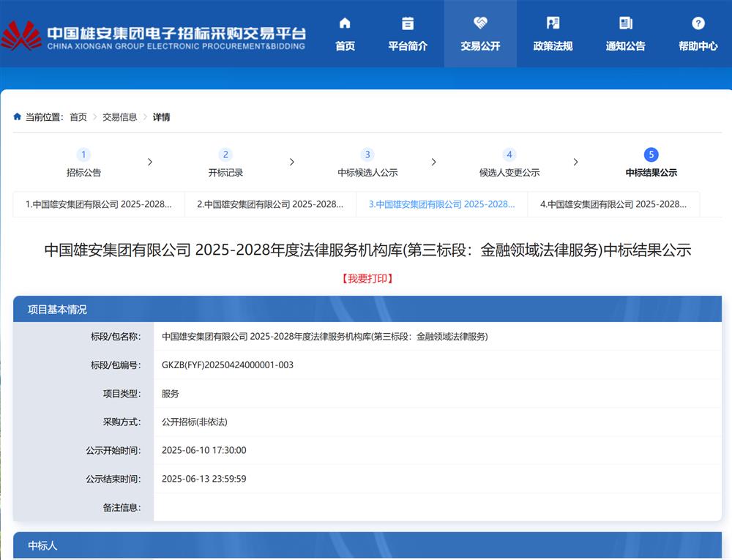
Task: Click the 项目类型 field label
Action: tap(122, 393)
